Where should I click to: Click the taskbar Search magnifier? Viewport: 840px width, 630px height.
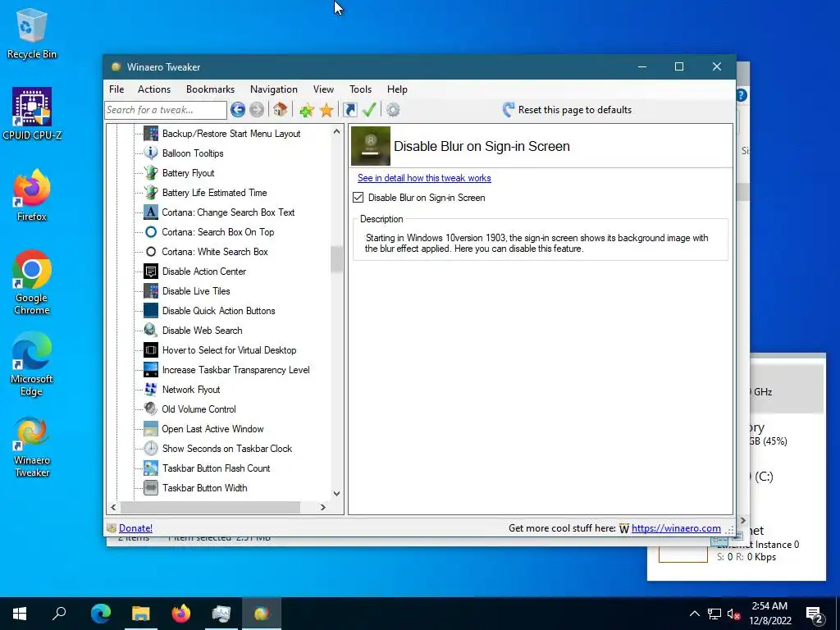[59, 614]
